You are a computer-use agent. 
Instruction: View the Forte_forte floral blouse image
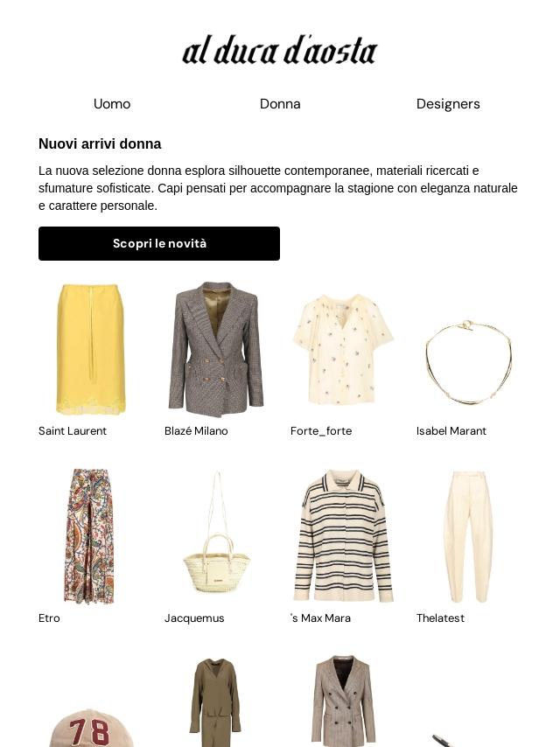coord(343,349)
